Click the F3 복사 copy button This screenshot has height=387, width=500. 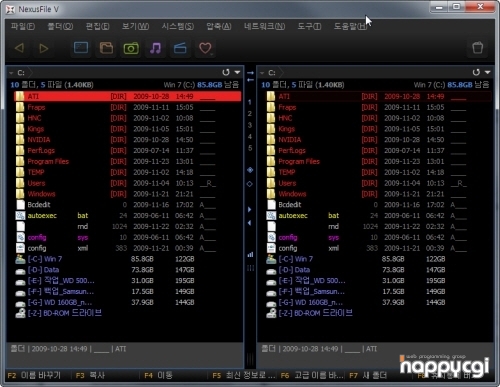[90, 375]
